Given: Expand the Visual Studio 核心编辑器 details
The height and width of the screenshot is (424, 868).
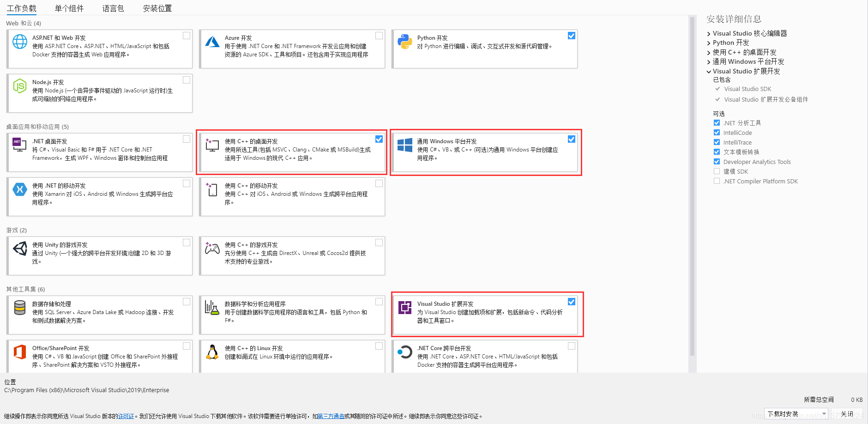Looking at the screenshot, I should coord(709,34).
